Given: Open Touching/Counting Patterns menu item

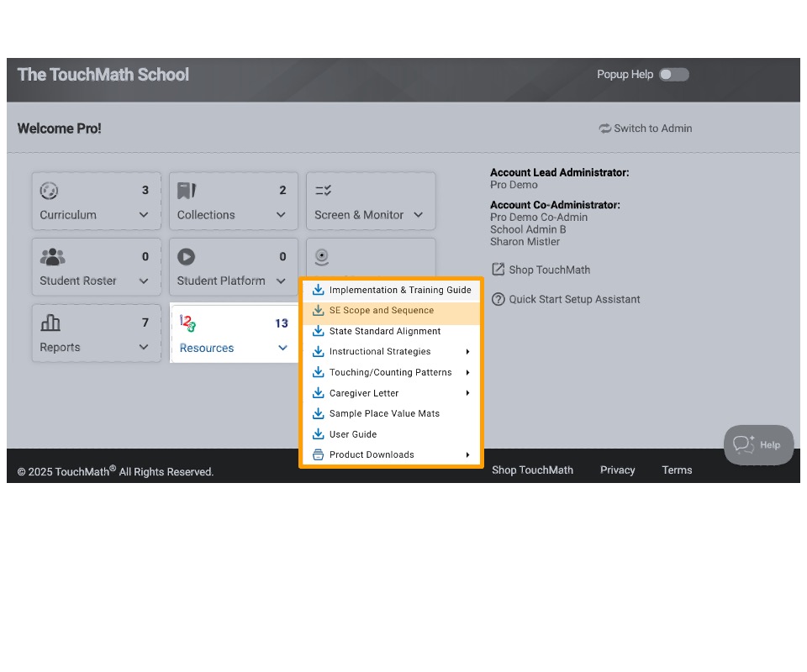Looking at the screenshot, I should (x=391, y=372).
